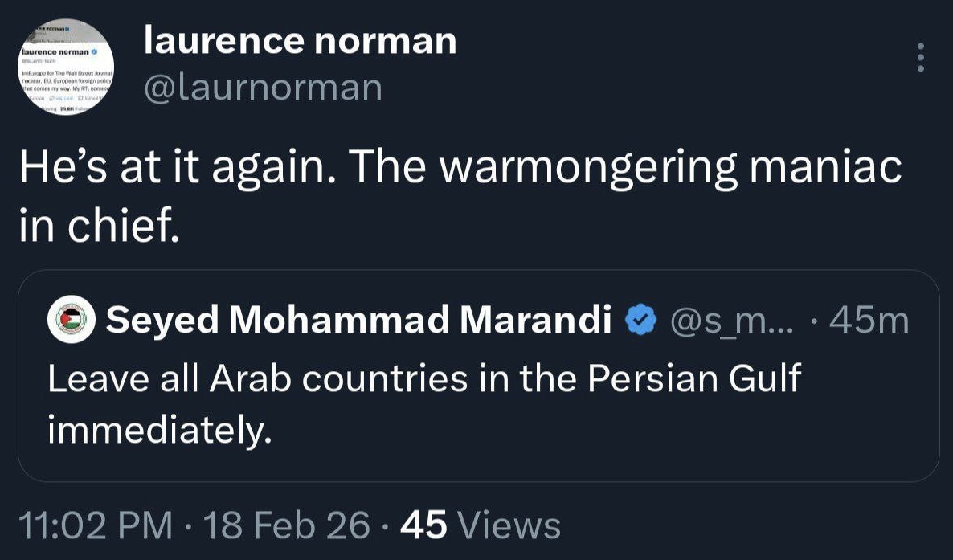The image size is (953, 560).
Task: Click the laurence norman display name
Action: coord(300,40)
